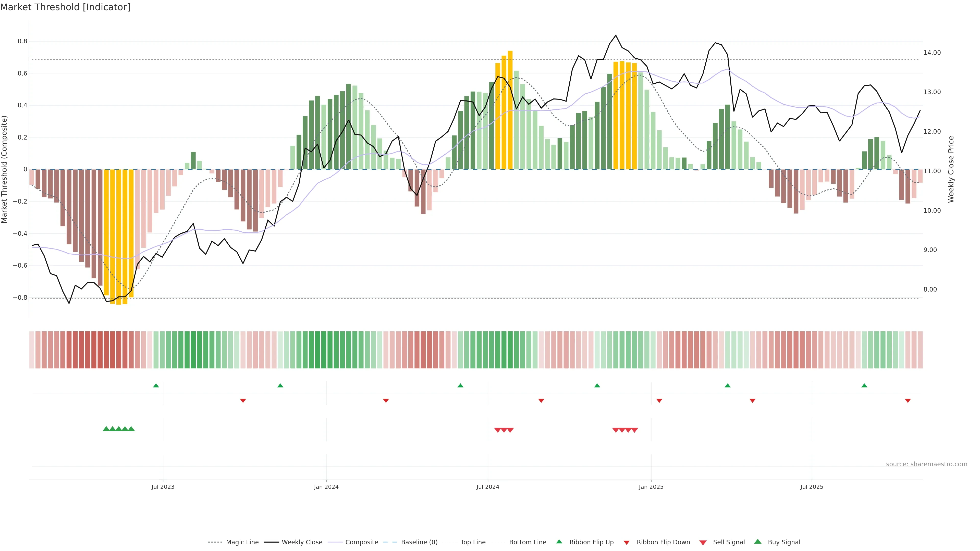
Task: Click the Ribbon Flip Up legend triangle icon
Action: coord(559,542)
